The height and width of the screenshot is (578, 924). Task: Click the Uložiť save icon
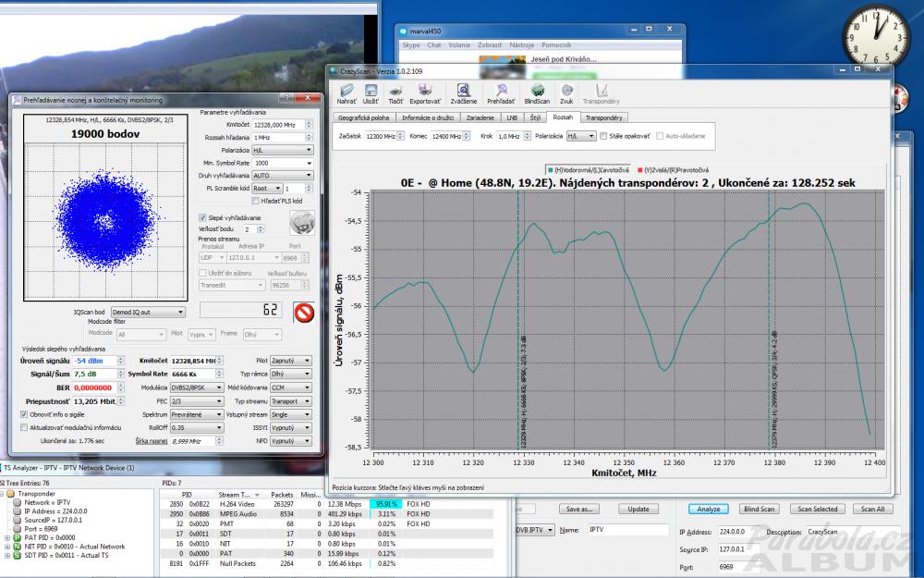tap(371, 91)
